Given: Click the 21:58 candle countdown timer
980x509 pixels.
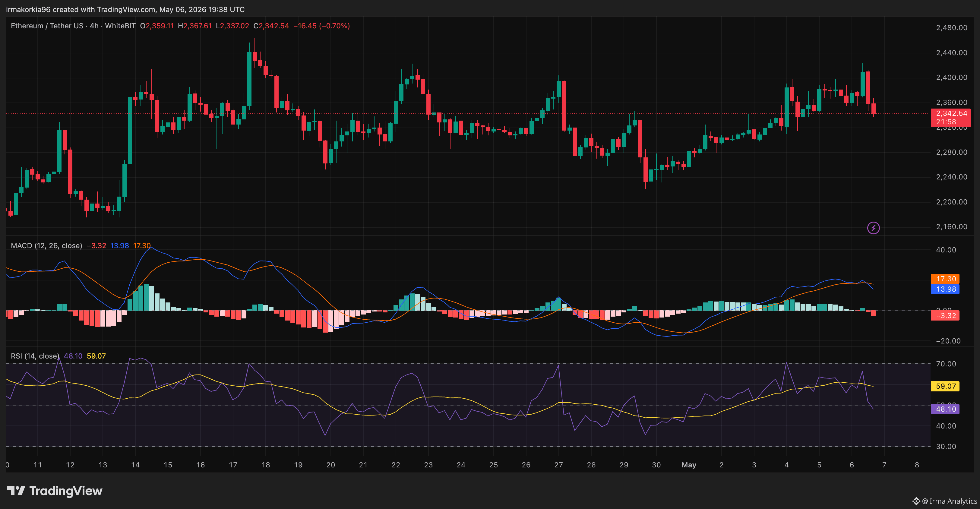Looking at the screenshot, I should 946,122.
